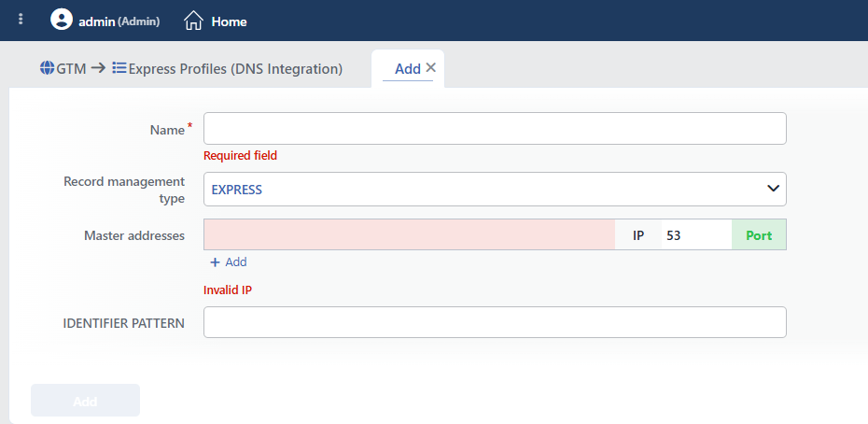Viewport: 868px width, 424px height.
Task: Open the Record management type dropdown
Action: pos(495,189)
